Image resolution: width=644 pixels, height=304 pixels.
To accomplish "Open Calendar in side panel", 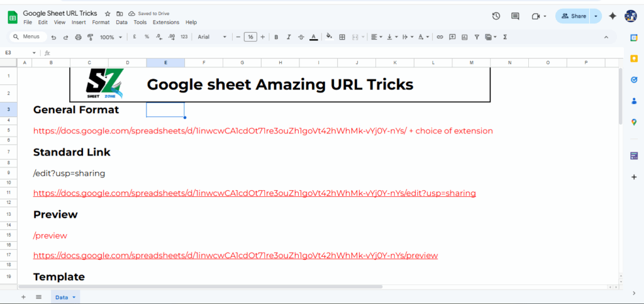I will coord(634,38).
